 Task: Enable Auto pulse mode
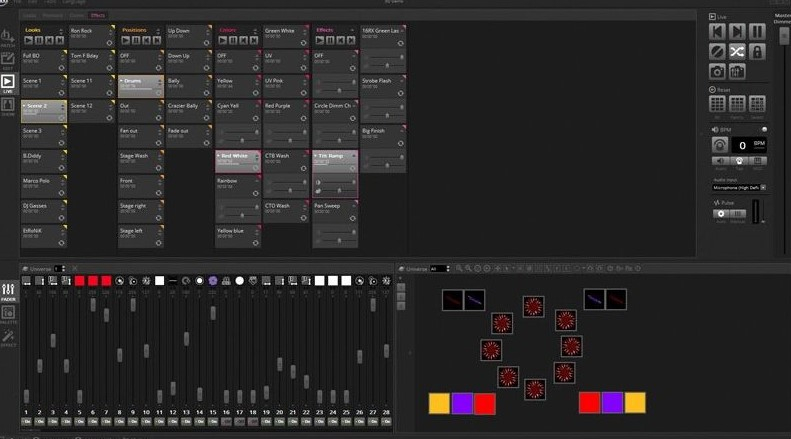coord(722,214)
